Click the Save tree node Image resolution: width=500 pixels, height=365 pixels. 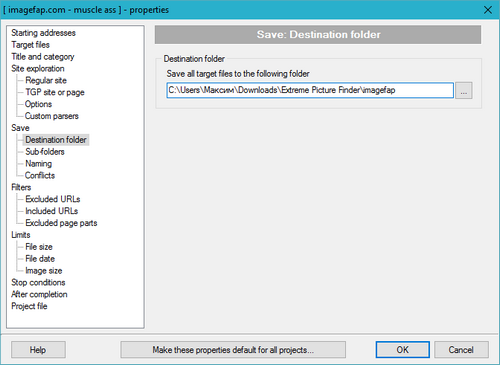[20, 128]
